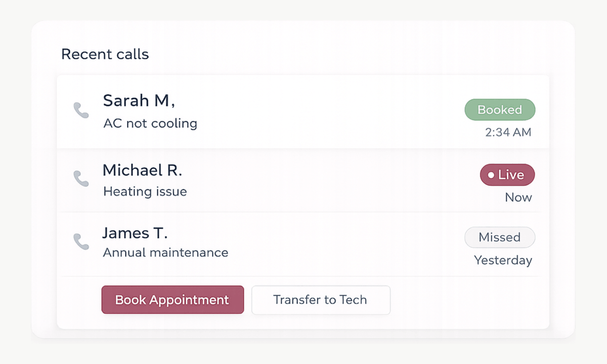Screen dimensions: 607x364
Task: Click the white dot inside the Live badge
Action: [x=491, y=175]
